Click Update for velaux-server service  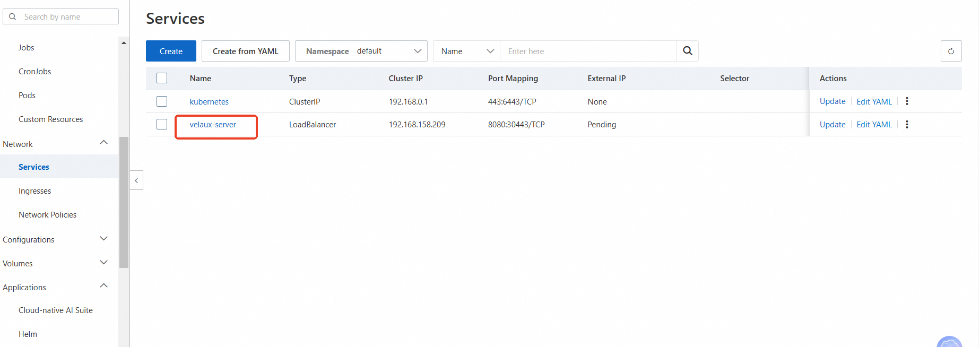coord(832,125)
